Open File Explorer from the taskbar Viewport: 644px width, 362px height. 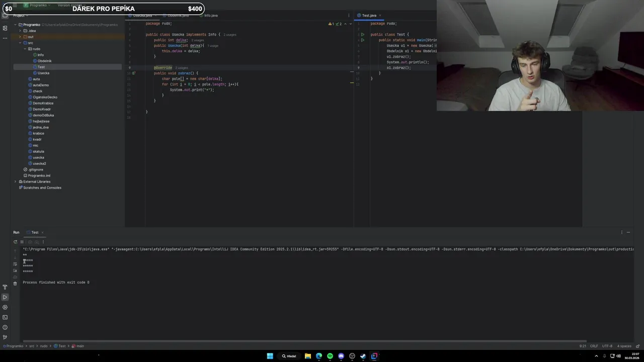click(308, 356)
